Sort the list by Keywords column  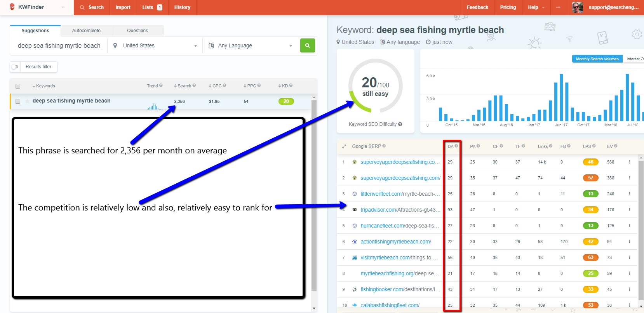pyautogui.click(x=44, y=86)
